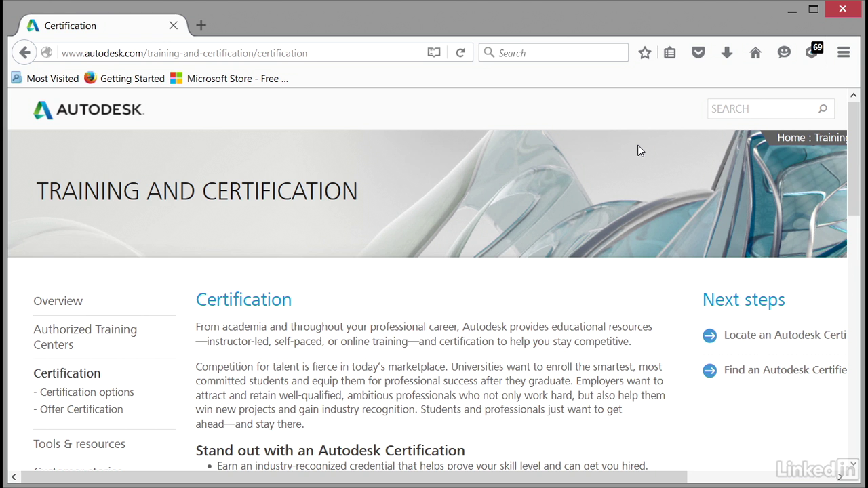Go to browser home page icon
This screenshot has height=488, width=868.
(755, 52)
